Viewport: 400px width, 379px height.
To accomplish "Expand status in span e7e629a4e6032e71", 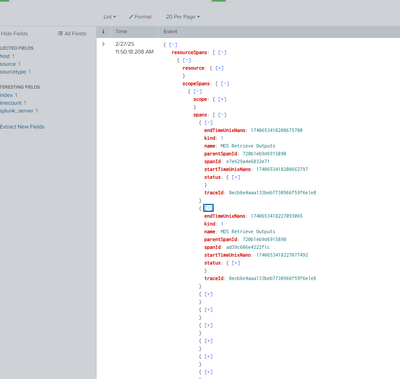I will (236, 177).
